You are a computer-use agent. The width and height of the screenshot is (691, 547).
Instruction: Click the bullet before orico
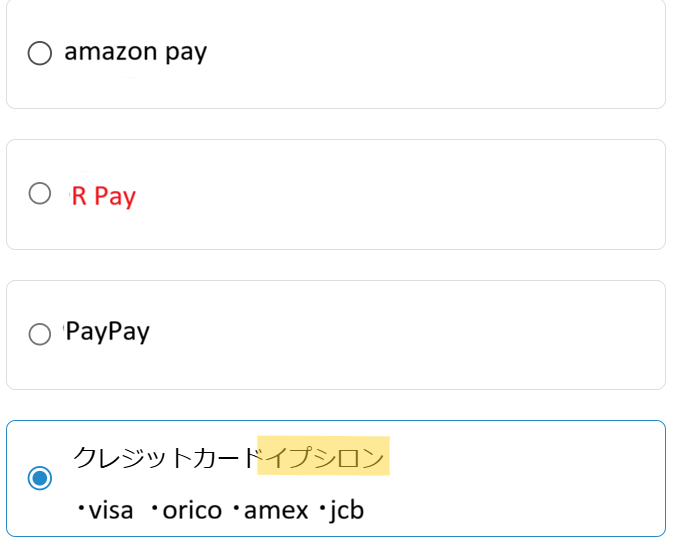(x=154, y=511)
